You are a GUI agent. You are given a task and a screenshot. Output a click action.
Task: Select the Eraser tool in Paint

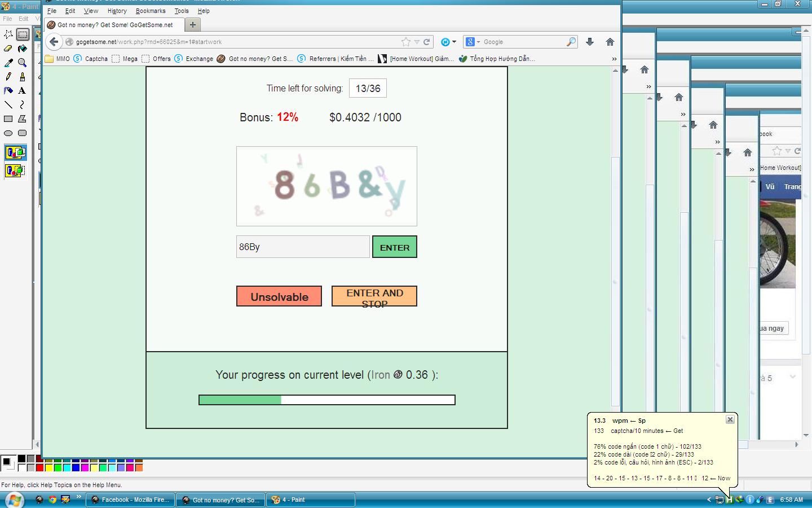pos(8,49)
